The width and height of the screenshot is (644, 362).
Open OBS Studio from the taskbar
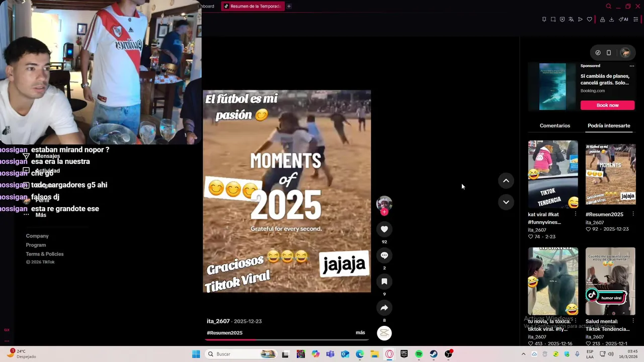coord(448,354)
